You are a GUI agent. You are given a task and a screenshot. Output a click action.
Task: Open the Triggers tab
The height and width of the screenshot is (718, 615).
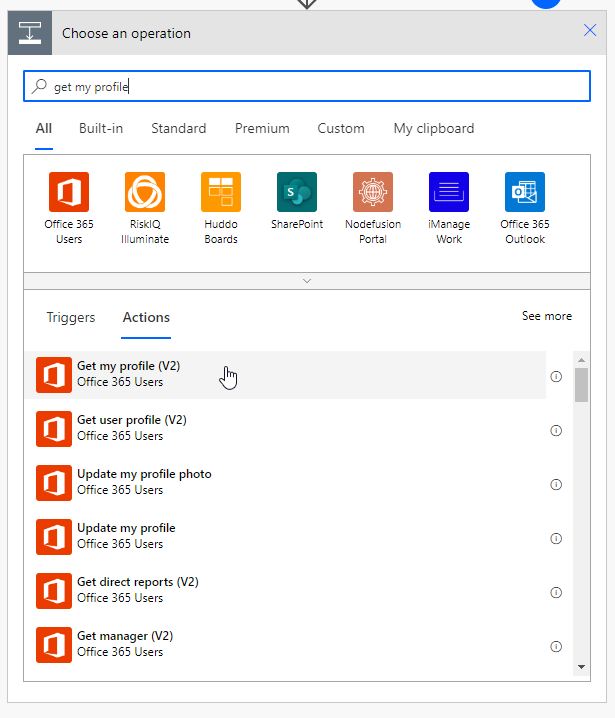71,317
